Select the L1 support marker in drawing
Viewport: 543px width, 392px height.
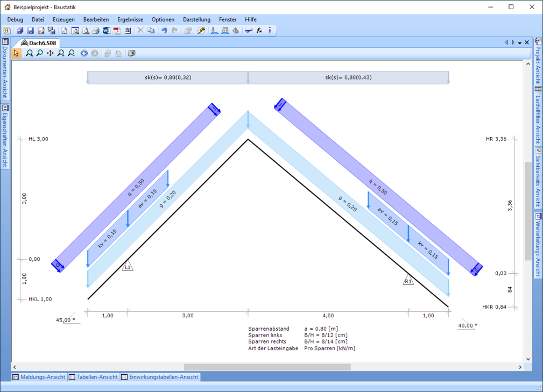[x=128, y=266]
